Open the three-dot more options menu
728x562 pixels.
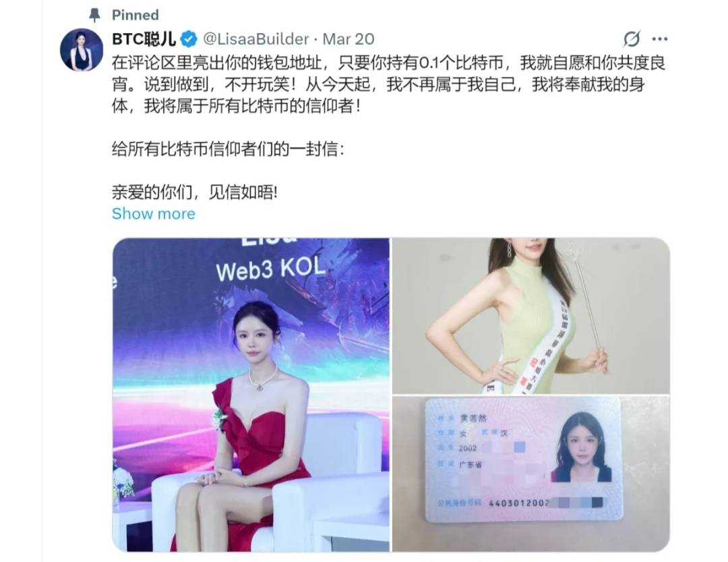[660, 39]
